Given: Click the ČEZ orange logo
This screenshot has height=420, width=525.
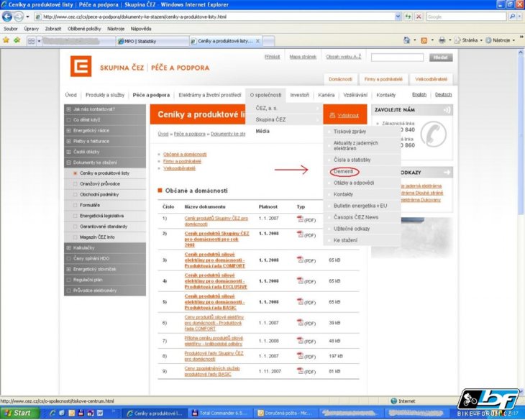Looking at the screenshot, I should pyautogui.click(x=81, y=66).
